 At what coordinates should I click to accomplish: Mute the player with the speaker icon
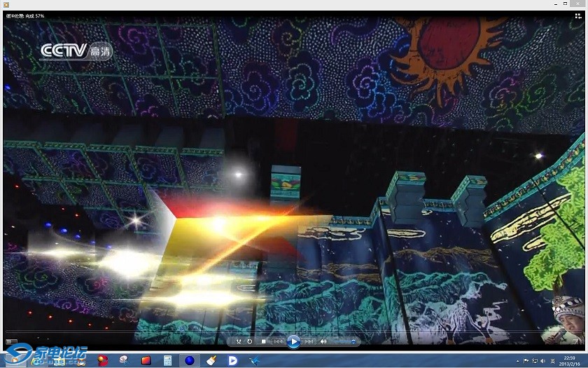pyautogui.click(x=323, y=342)
